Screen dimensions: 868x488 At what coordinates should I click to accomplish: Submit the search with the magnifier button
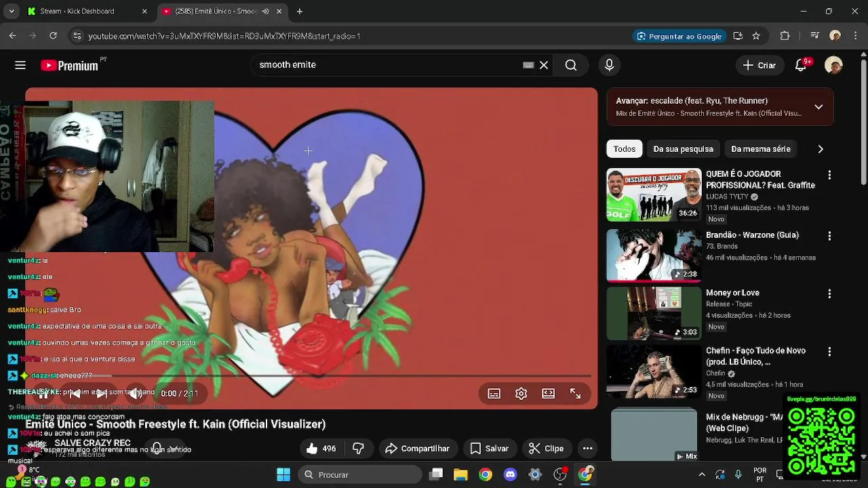571,65
